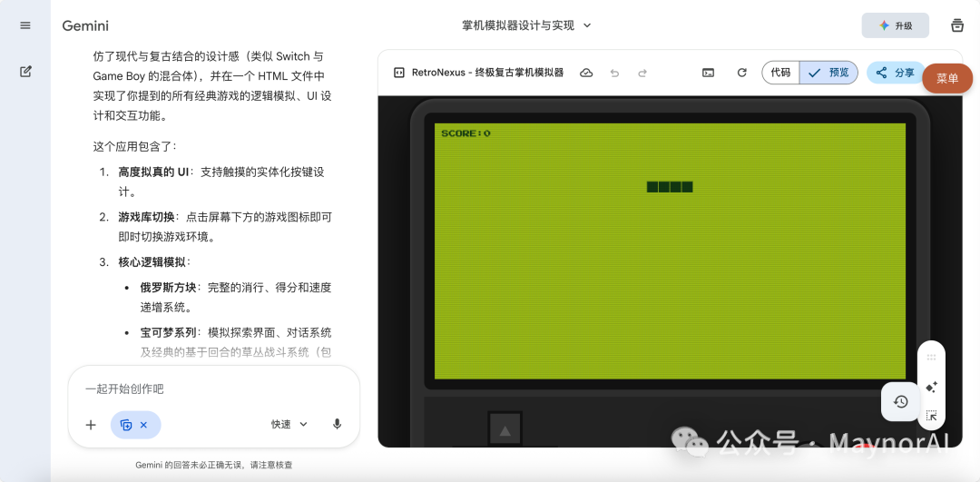
Task: Click the 一起开始创作吧 prompt input
Action: coord(214,389)
